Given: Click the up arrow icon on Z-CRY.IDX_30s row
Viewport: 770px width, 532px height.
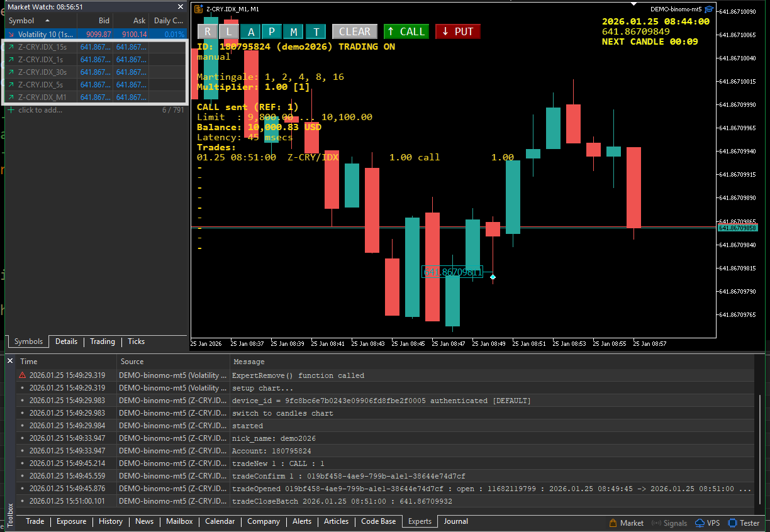Looking at the screenshot, I should click(11, 72).
